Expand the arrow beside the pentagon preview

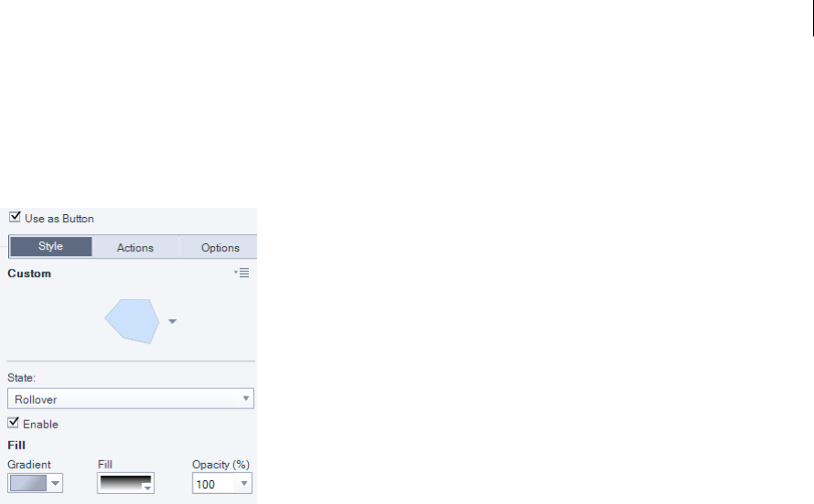pos(172,322)
